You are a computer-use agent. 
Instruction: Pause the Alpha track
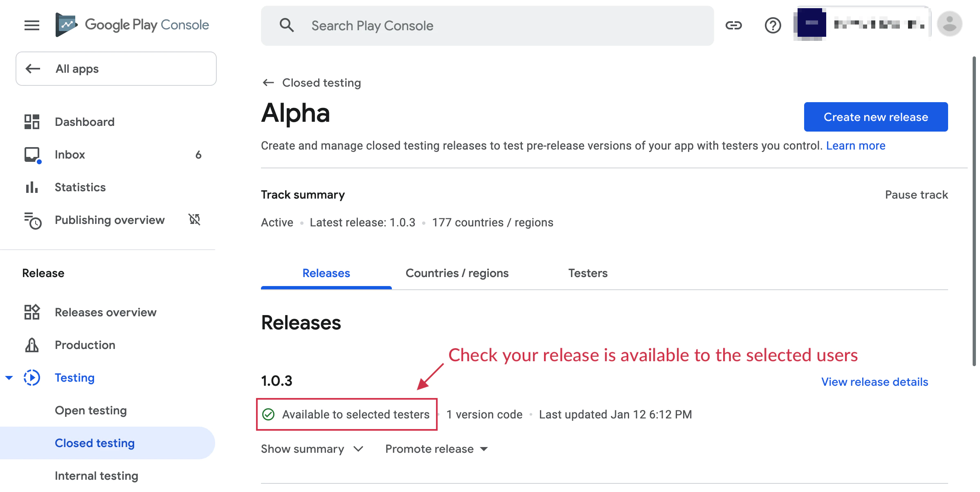(916, 195)
